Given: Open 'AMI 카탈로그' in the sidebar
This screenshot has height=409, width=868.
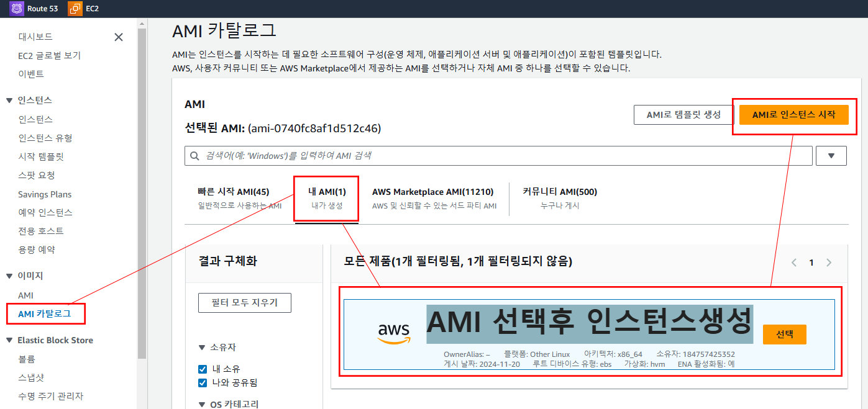Looking at the screenshot, I should click(45, 313).
